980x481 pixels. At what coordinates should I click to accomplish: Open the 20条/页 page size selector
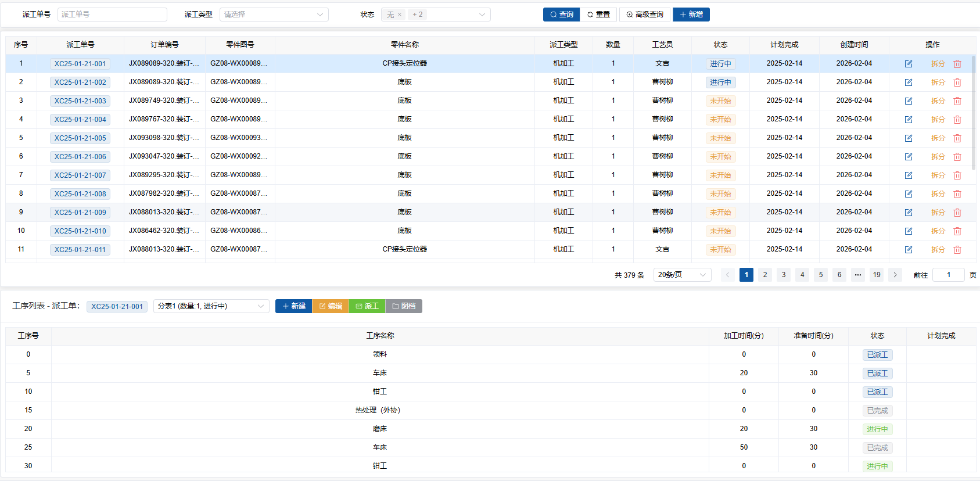[x=682, y=275]
